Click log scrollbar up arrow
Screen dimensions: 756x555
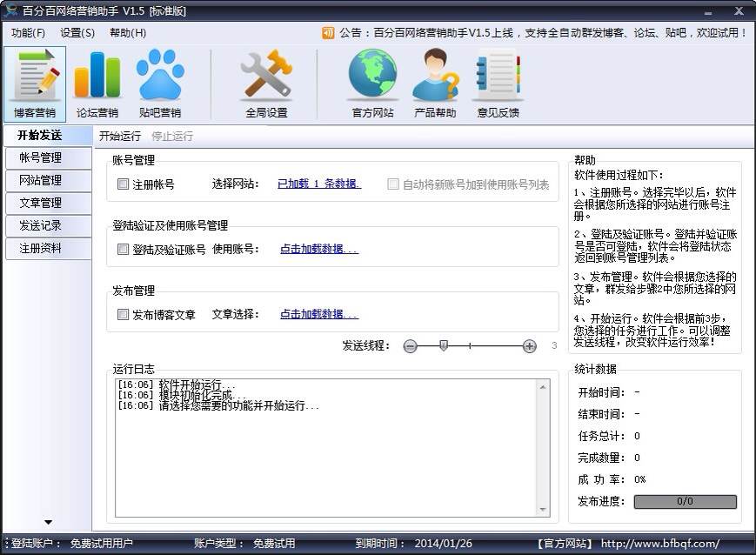[543, 387]
